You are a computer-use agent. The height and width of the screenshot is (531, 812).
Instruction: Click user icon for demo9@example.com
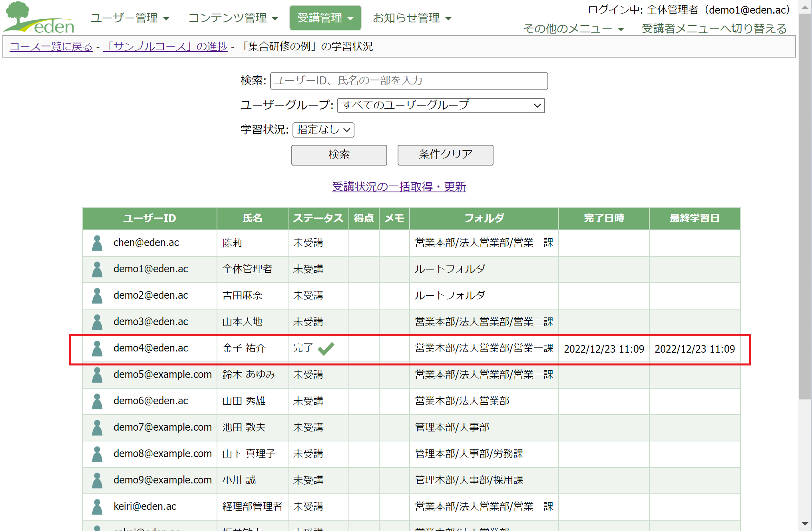(x=97, y=480)
